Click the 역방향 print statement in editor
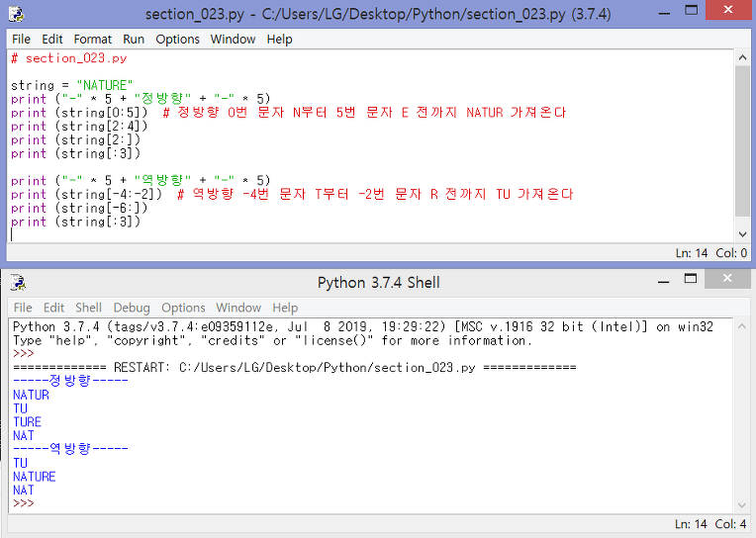This screenshot has height=538, width=756. point(141,181)
